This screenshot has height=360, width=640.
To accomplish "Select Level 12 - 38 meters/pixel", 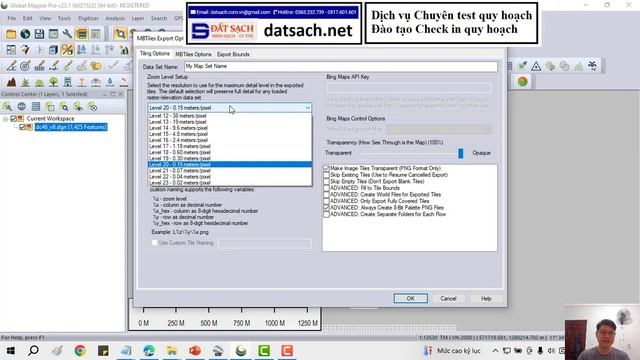I will click(x=230, y=116).
